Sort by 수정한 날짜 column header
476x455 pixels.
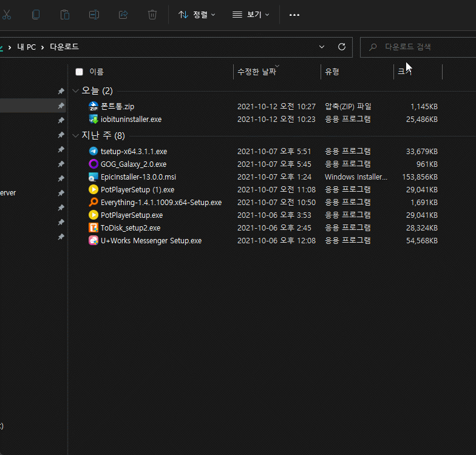point(256,72)
